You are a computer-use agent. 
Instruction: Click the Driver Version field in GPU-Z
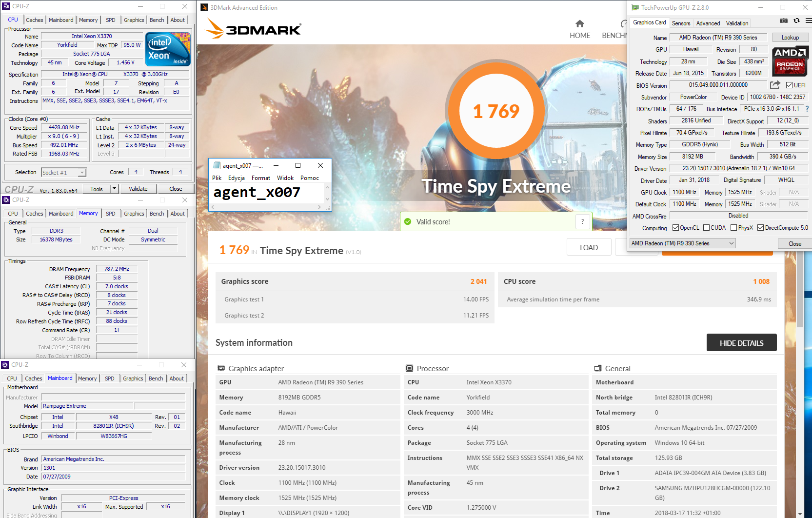click(738, 168)
